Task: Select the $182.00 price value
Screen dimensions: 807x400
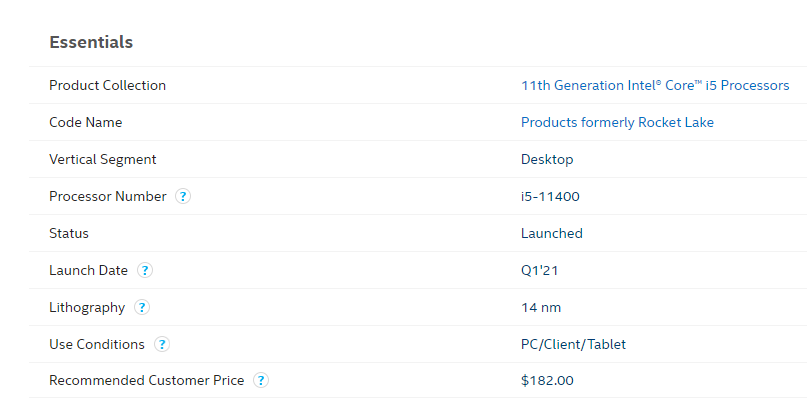Action: click(x=547, y=381)
